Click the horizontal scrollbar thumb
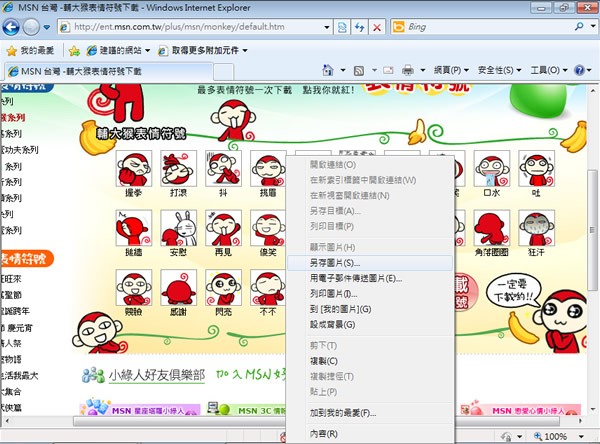The image size is (600, 444). (x=316, y=421)
